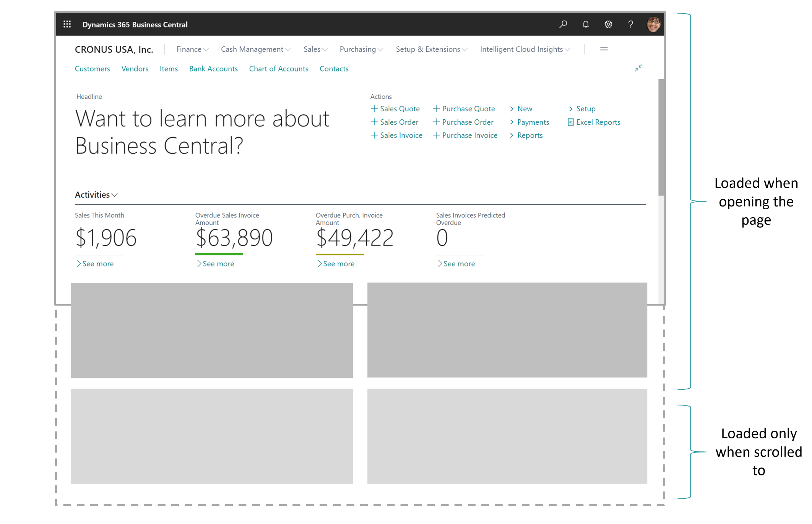Expand the Activities section chevron
Viewport: 812px width, 524px height.
116,195
